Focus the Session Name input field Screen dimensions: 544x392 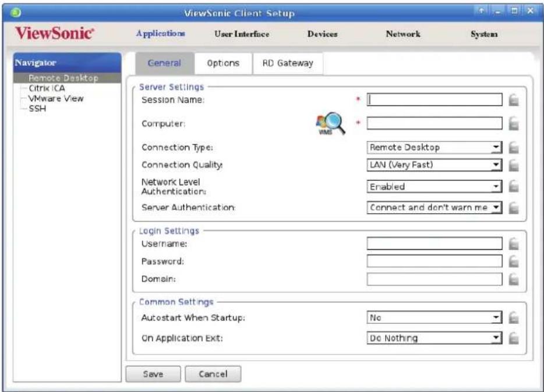pyautogui.click(x=435, y=100)
